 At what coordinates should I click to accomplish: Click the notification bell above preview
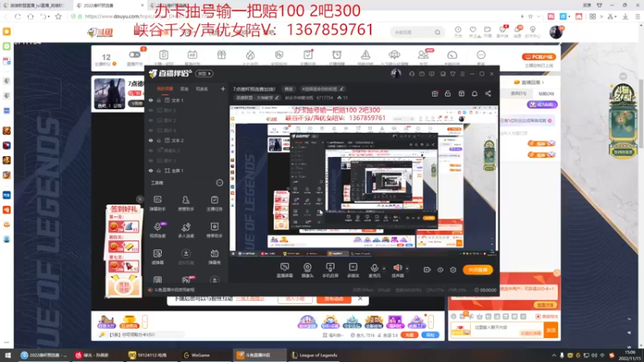pyautogui.click(x=474, y=93)
